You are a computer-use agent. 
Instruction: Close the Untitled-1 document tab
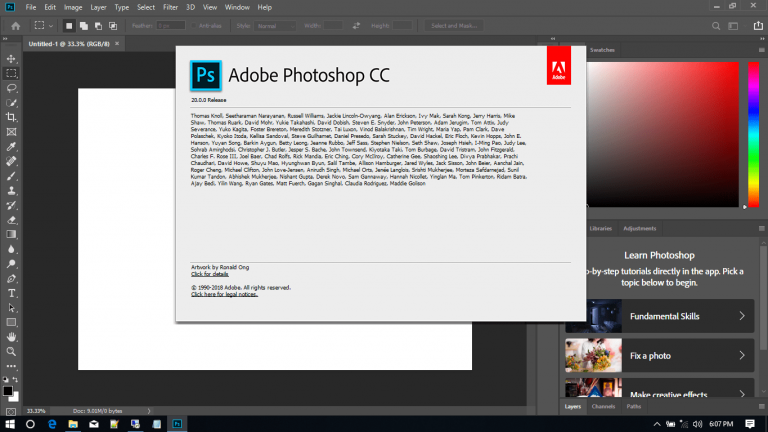117,44
